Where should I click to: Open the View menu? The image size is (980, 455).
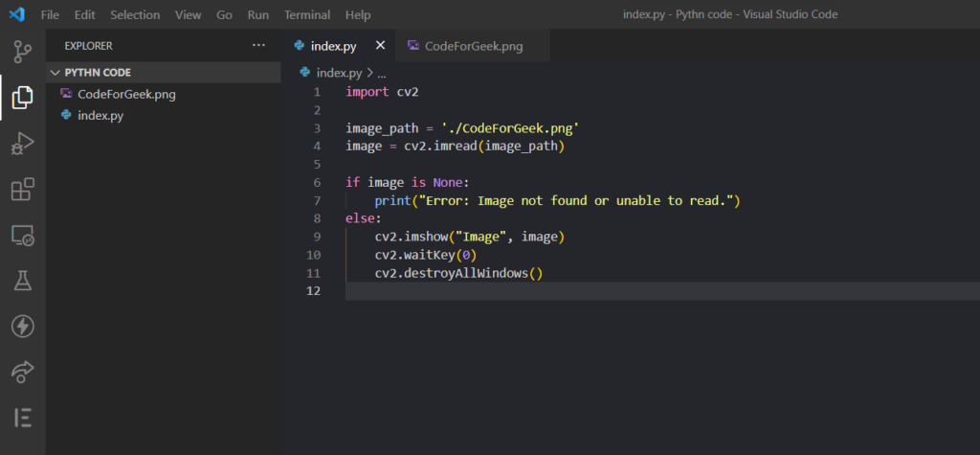[189, 15]
